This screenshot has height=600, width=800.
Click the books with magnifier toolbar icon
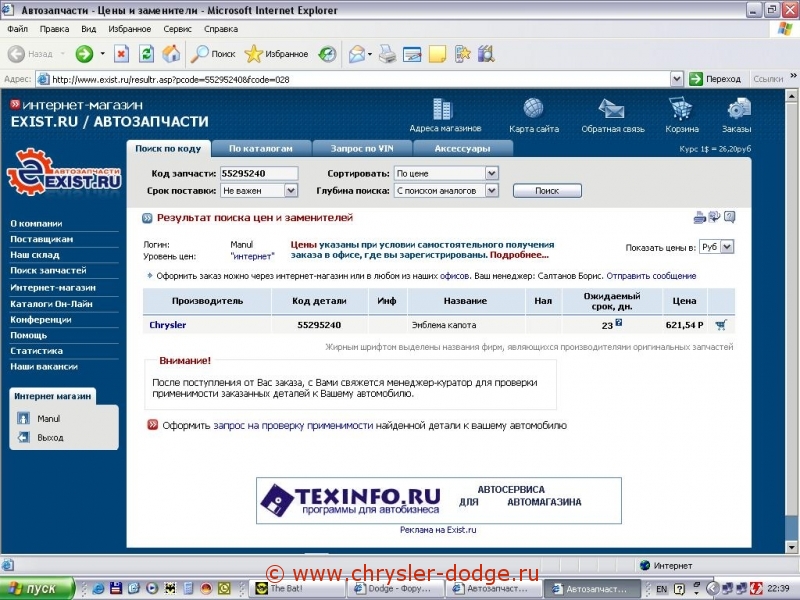point(486,54)
